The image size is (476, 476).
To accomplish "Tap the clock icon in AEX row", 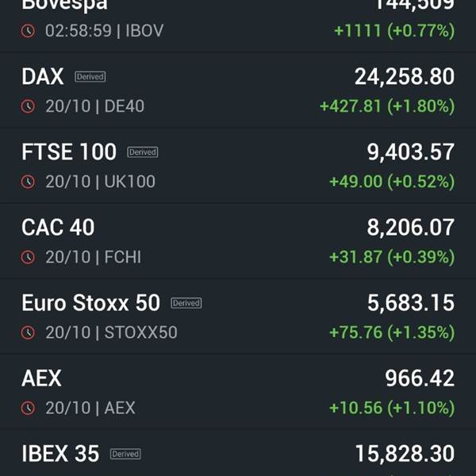I will pyautogui.click(x=28, y=408).
